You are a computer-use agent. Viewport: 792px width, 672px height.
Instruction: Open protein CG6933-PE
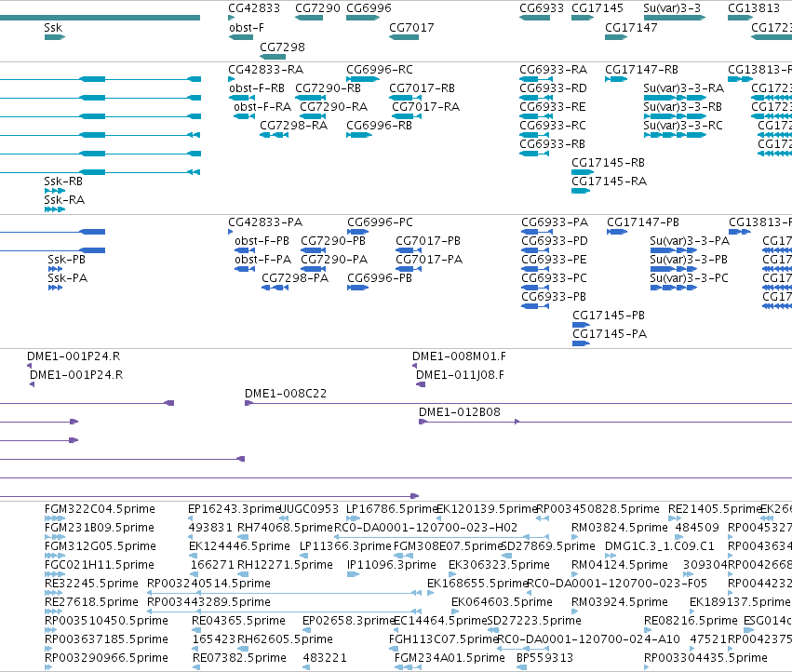(x=554, y=259)
